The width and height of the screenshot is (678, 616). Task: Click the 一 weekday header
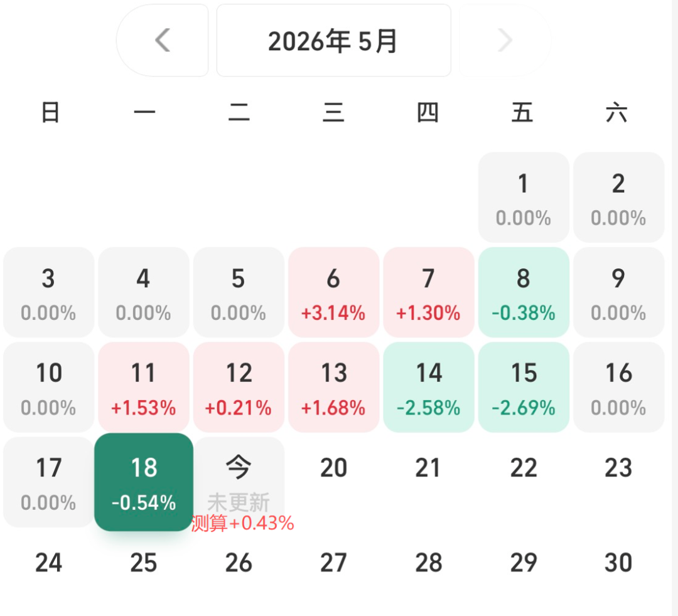coord(144,112)
